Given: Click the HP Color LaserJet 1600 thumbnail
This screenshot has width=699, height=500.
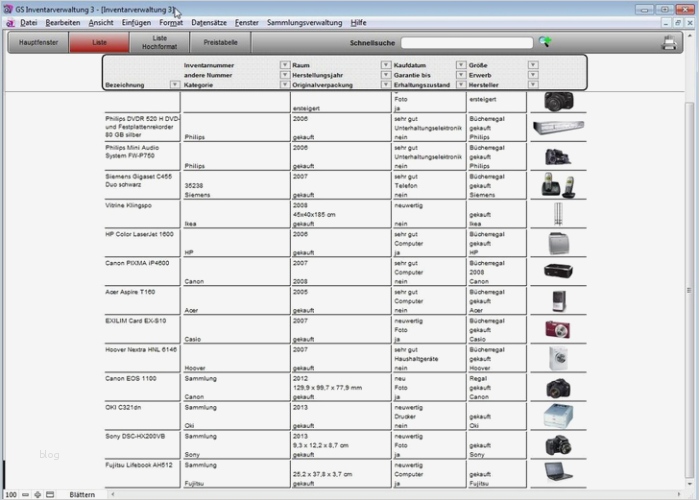Looking at the screenshot, I should (x=558, y=243).
